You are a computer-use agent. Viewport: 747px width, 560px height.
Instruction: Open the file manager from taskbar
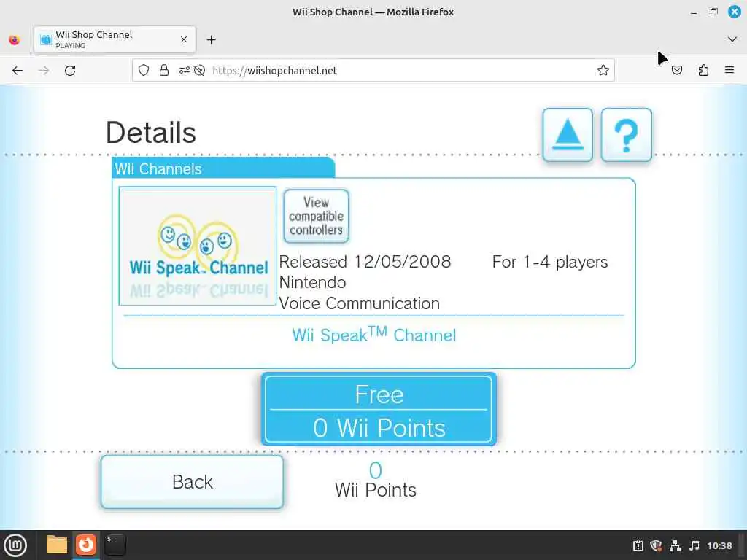click(57, 545)
